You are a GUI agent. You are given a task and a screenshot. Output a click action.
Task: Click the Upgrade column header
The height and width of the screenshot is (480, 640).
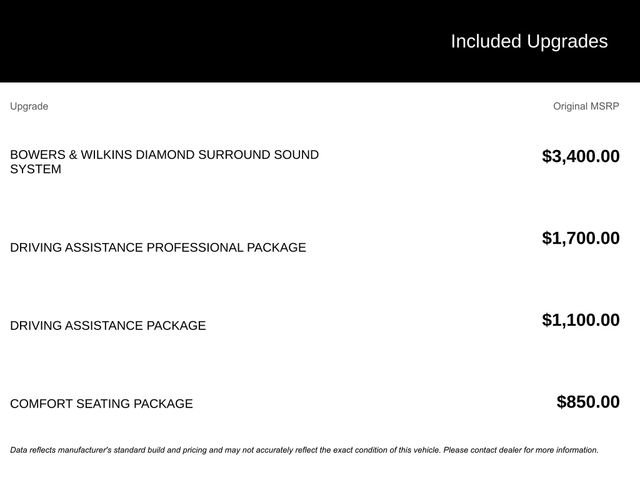(29, 107)
